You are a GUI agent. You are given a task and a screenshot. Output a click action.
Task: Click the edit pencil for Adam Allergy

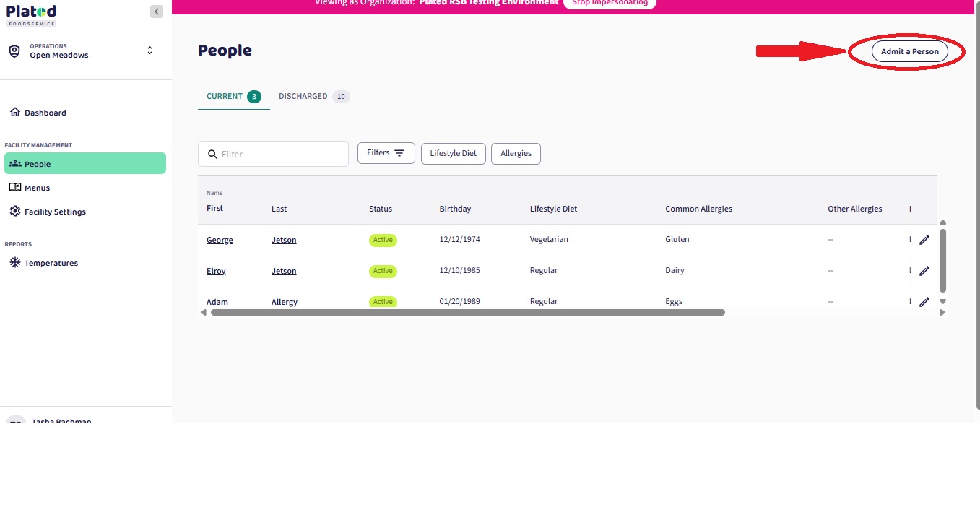tap(924, 302)
